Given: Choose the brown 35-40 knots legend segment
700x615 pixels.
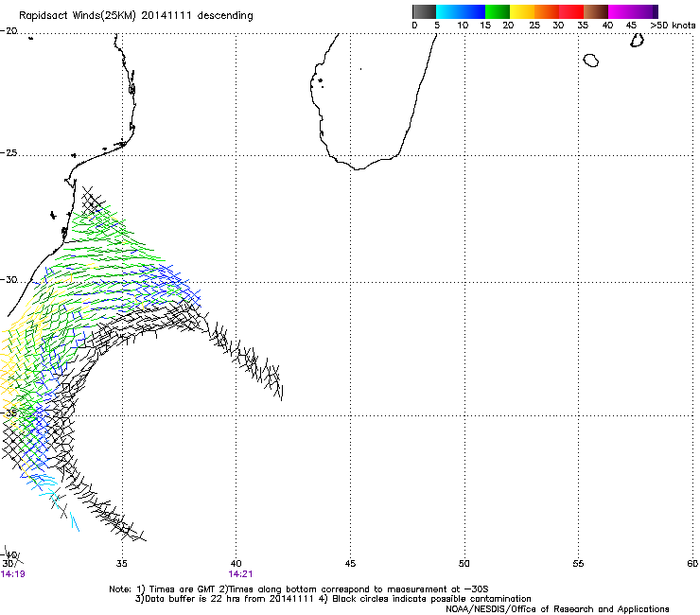Looking at the screenshot, I should tap(596, 11).
